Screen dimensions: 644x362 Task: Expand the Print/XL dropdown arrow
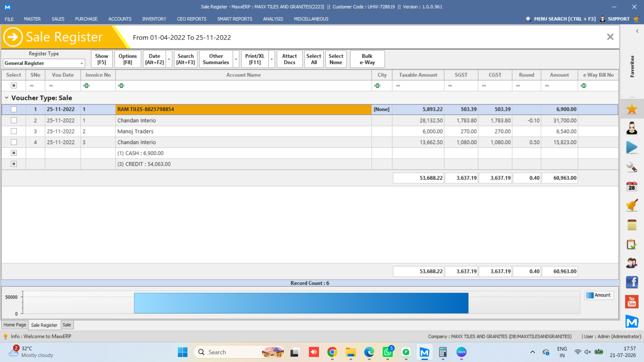[x=272, y=59]
